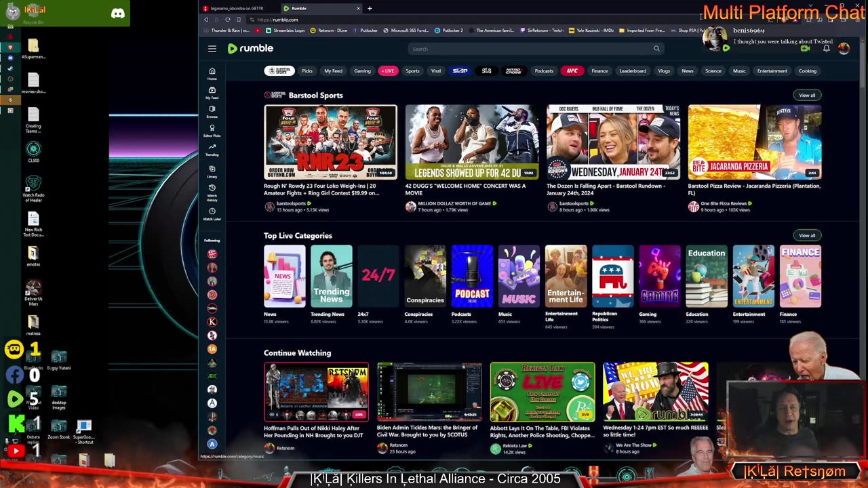
Task: Open the Recycle Bin
Action: [33, 15]
